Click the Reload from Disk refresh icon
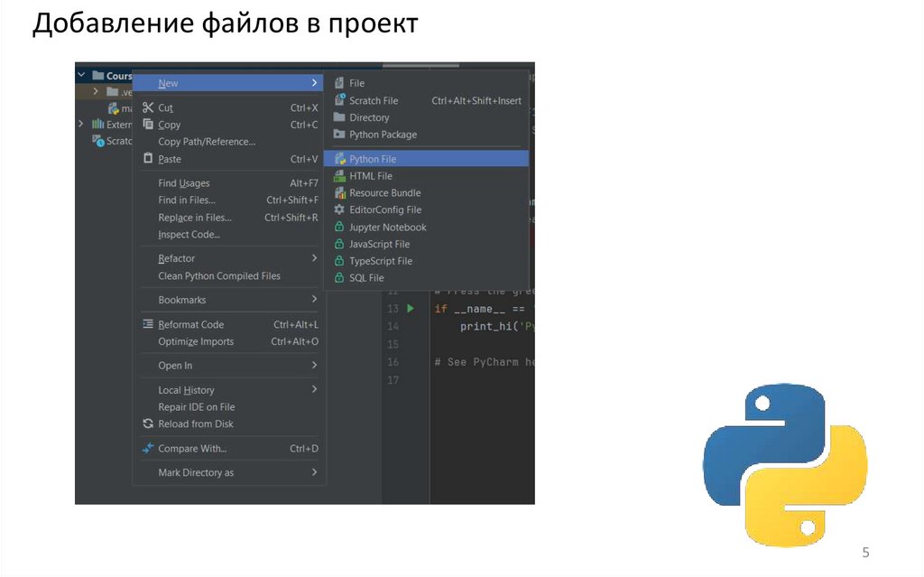Image resolution: width=924 pixels, height=577 pixels. (x=148, y=423)
